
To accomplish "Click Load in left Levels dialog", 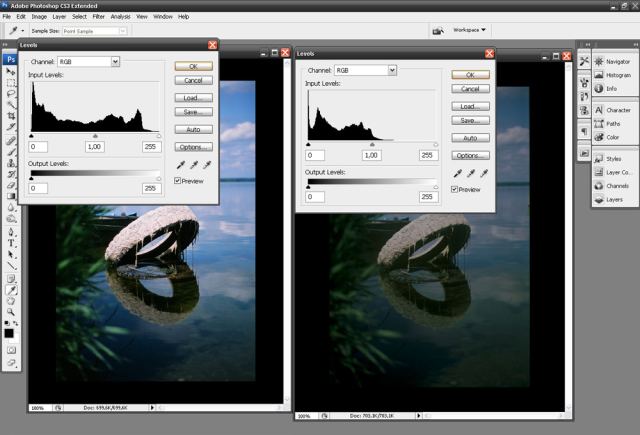I will tap(193, 98).
